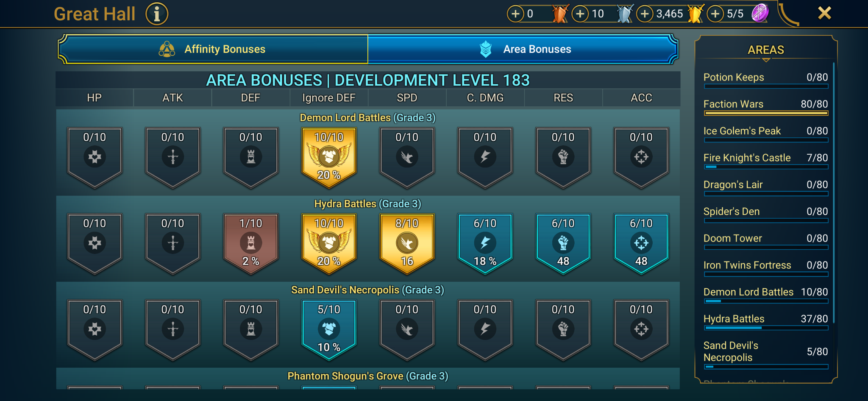Close the Great Hall screen
868x401 pixels.
click(x=824, y=13)
